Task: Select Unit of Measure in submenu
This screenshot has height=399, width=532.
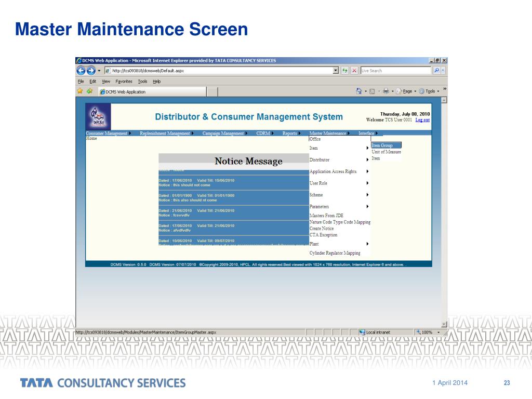Action: (386, 152)
